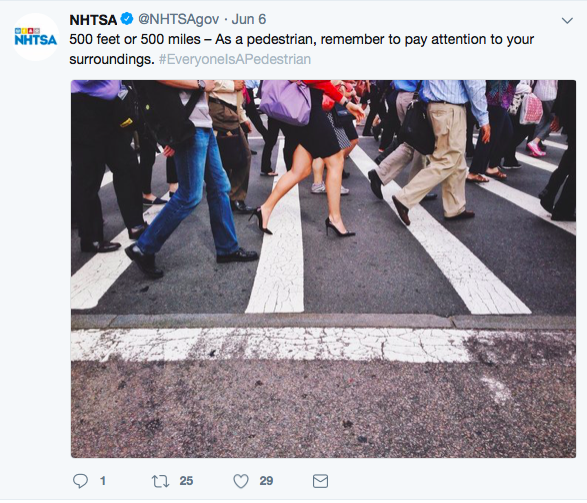
Task: Retweet using the retweet arrows icon
Action: coord(160,481)
